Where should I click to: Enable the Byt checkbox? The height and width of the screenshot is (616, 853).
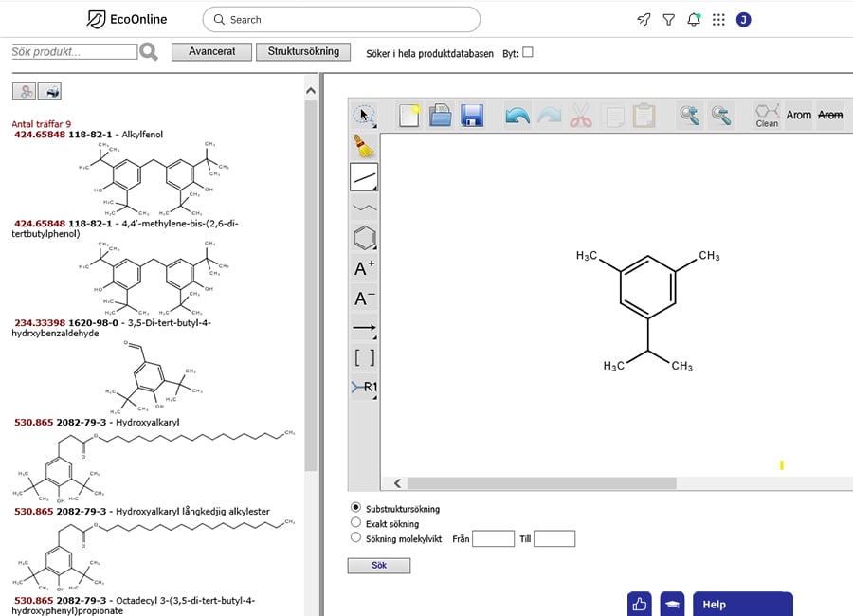(x=528, y=53)
